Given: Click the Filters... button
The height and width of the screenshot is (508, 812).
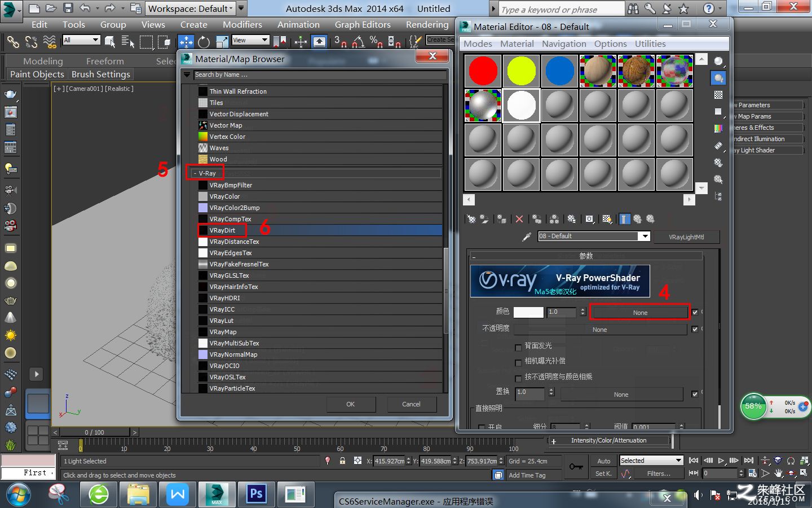Looking at the screenshot, I should click(659, 474).
